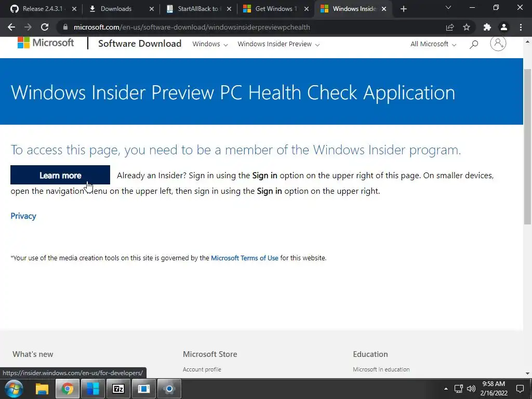Click the tab search chevron in title bar
The height and width of the screenshot is (399, 532).
click(x=448, y=7)
